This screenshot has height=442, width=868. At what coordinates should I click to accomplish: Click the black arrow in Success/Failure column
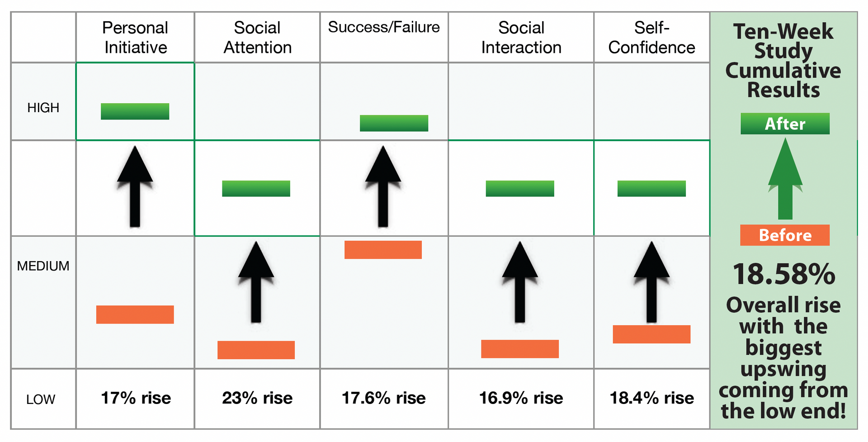[383, 186]
